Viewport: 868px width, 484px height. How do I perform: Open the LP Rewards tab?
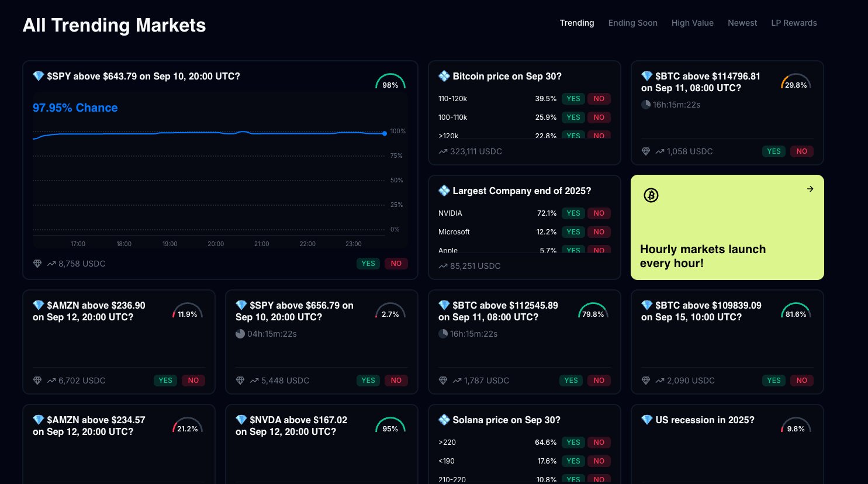tap(794, 23)
